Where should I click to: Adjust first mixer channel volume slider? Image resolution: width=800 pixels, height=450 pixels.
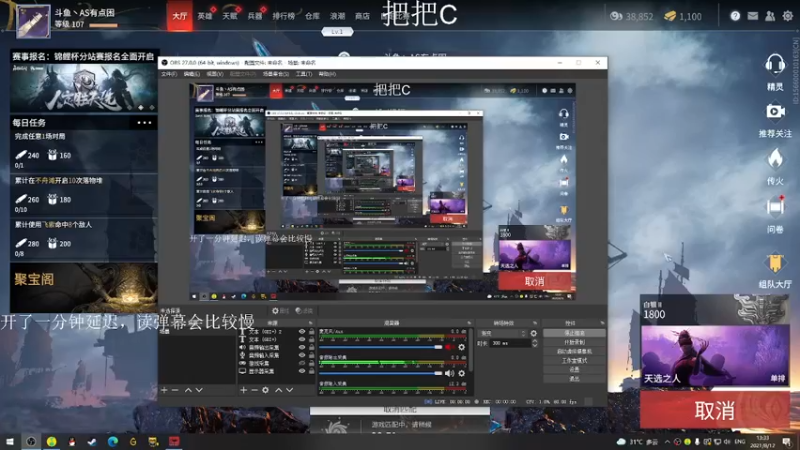(x=381, y=347)
